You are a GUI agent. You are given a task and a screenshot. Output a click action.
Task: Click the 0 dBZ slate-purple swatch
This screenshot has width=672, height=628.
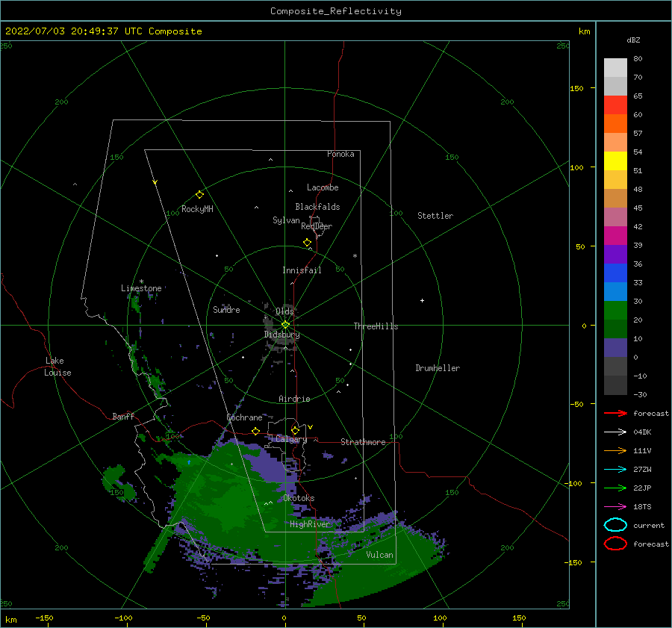click(615, 348)
